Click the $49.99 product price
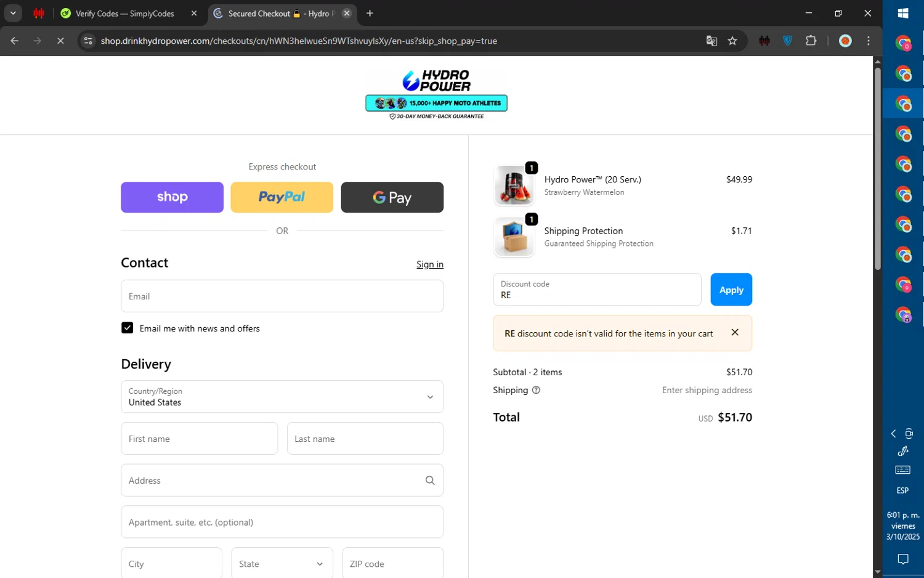 click(x=739, y=179)
